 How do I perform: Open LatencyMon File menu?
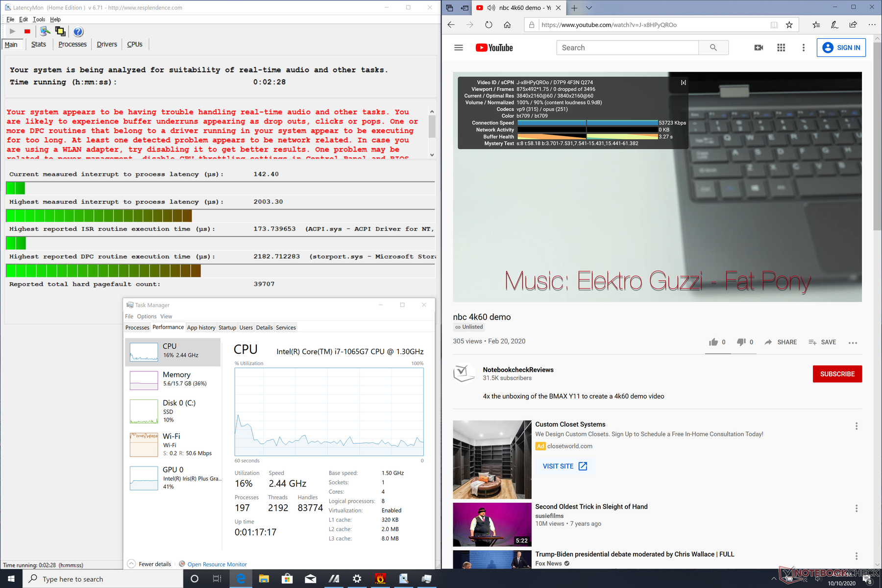[10, 20]
